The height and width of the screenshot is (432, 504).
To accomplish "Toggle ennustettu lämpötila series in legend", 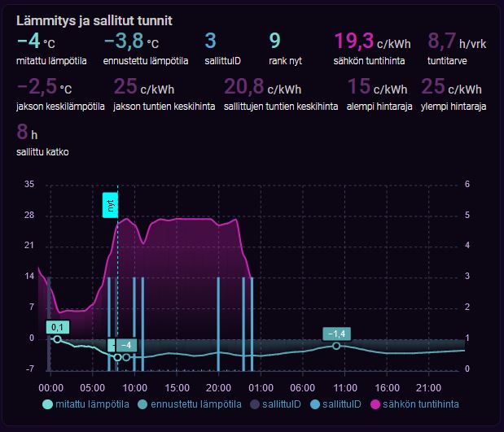I will [x=190, y=404].
